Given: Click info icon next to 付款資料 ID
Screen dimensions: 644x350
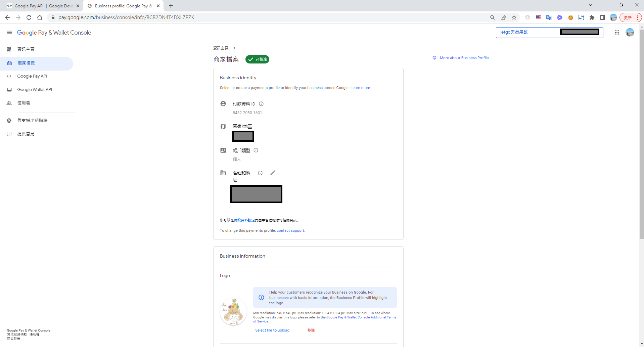Looking at the screenshot, I should click(x=261, y=104).
